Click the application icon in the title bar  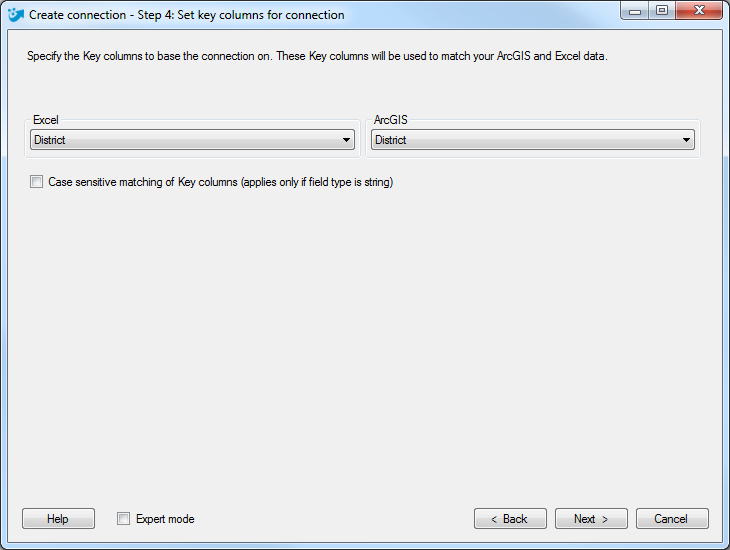coord(15,14)
